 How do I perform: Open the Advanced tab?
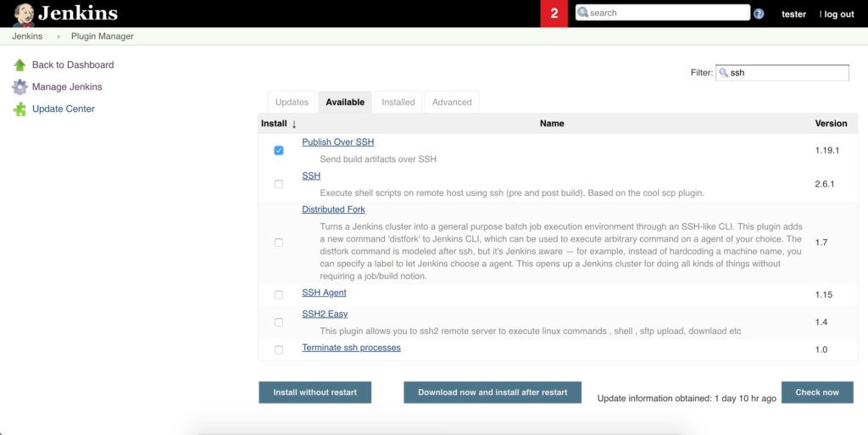pos(452,102)
